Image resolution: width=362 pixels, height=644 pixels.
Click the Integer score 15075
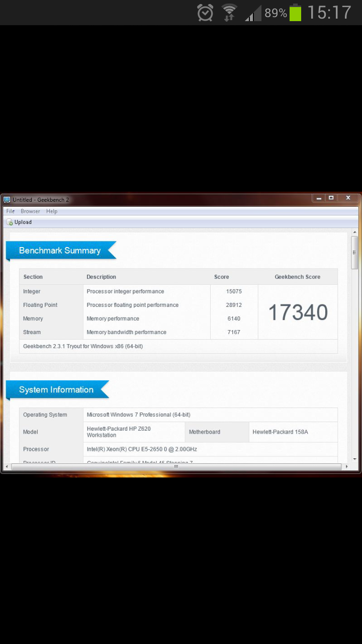[234, 291]
